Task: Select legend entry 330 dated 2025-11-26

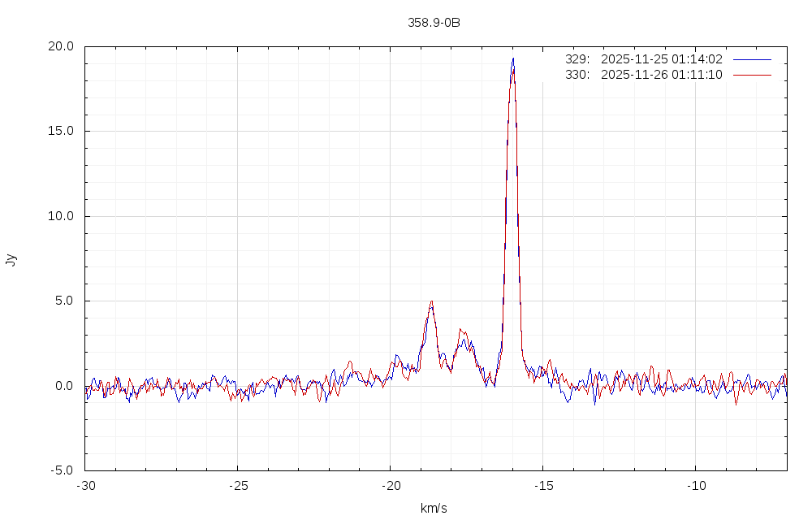Action: tap(643, 75)
